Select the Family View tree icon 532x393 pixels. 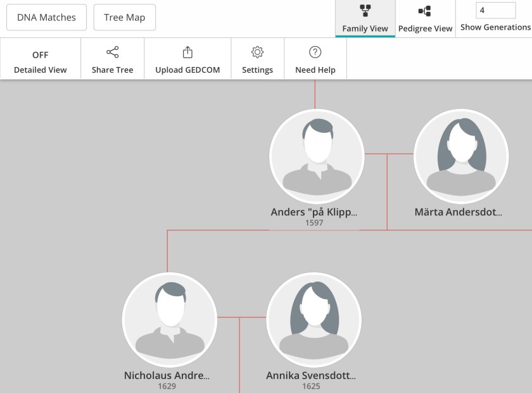tap(365, 11)
